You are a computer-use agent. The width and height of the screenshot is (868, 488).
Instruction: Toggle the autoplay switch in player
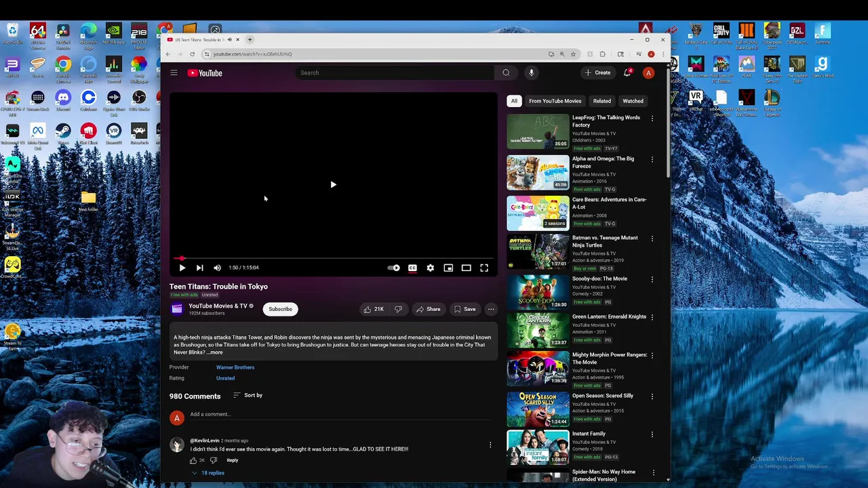click(x=393, y=268)
